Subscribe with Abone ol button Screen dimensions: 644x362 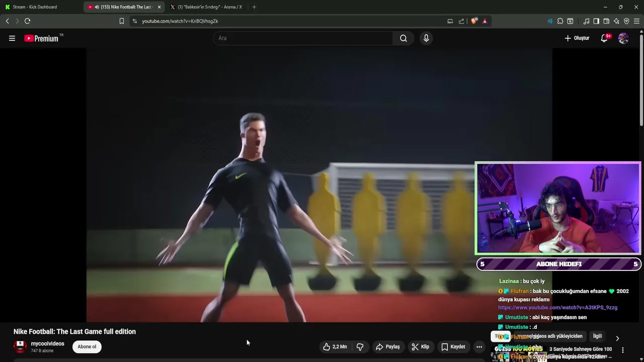point(87,347)
